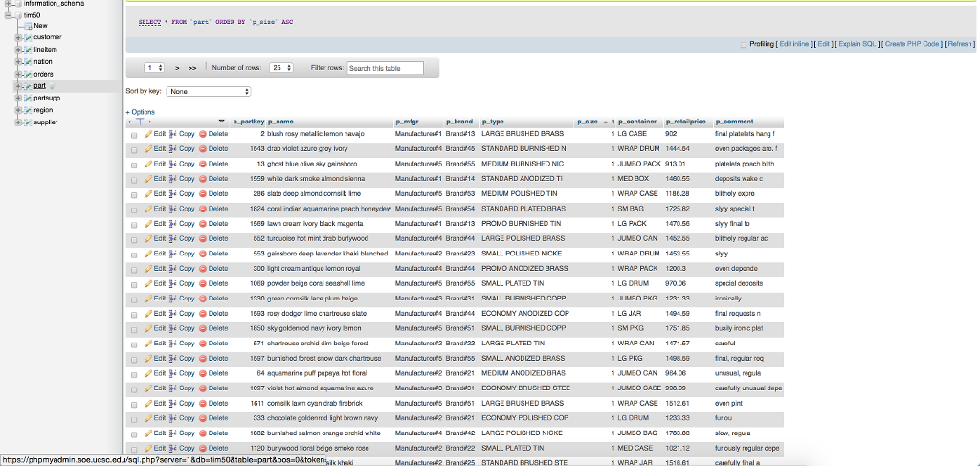Click Edit pencil icon for lawn cream ivory row
This screenshot has height=466, width=980.
(148, 224)
